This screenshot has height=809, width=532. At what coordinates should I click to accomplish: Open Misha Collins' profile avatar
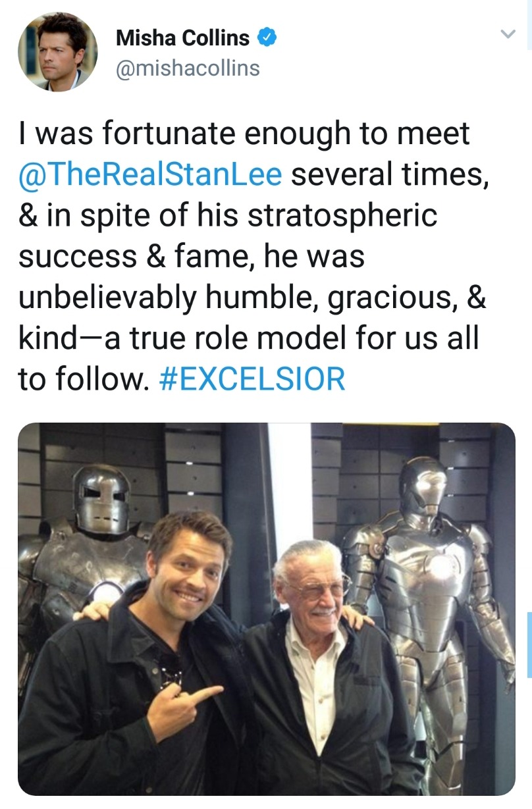[57, 51]
